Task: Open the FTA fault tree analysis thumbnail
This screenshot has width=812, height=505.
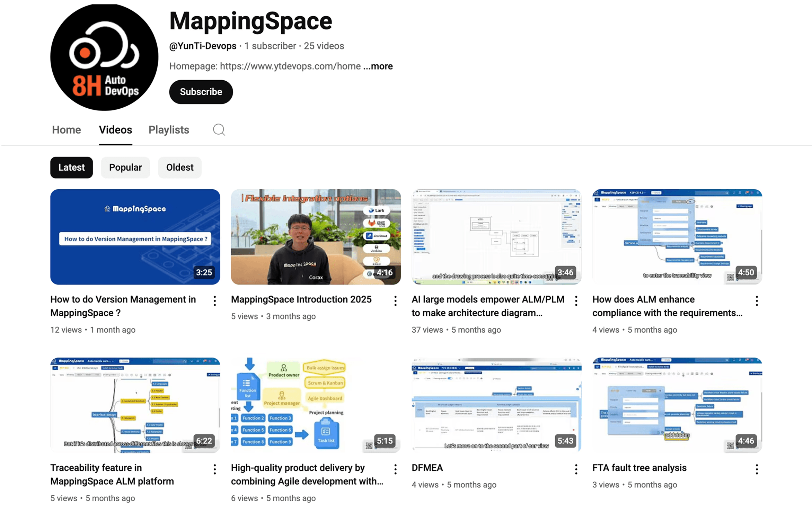Action: pyautogui.click(x=677, y=405)
